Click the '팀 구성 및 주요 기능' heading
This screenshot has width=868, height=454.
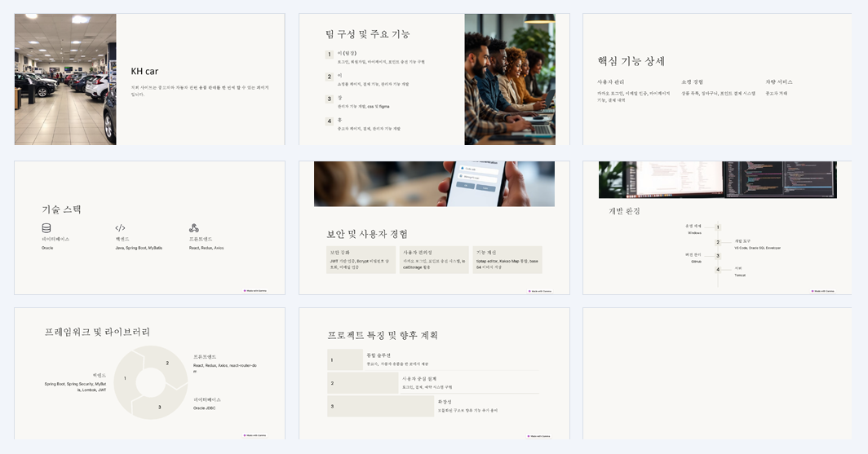point(368,34)
